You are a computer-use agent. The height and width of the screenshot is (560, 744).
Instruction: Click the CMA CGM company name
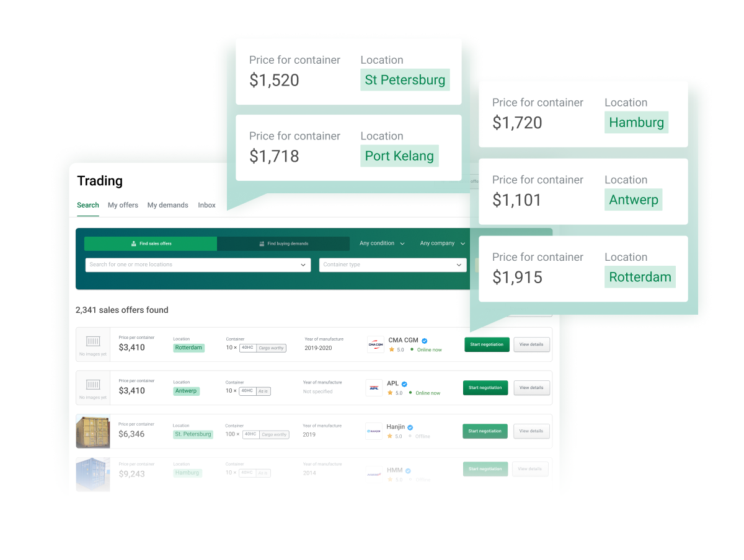[403, 341]
